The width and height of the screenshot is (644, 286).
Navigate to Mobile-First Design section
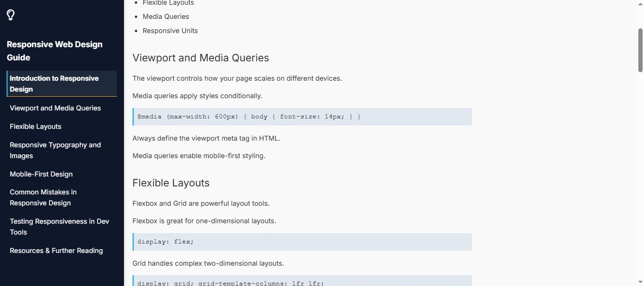41,174
